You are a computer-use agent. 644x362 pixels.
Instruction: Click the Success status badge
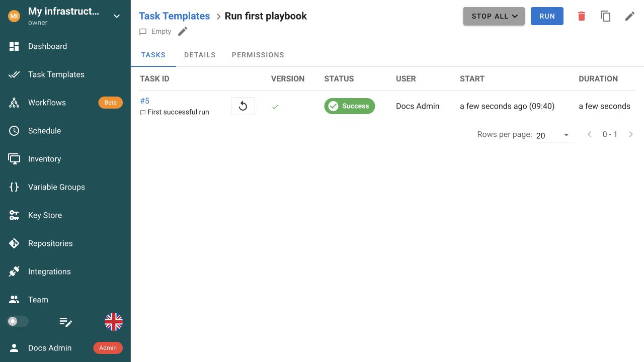[x=350, y=106]
